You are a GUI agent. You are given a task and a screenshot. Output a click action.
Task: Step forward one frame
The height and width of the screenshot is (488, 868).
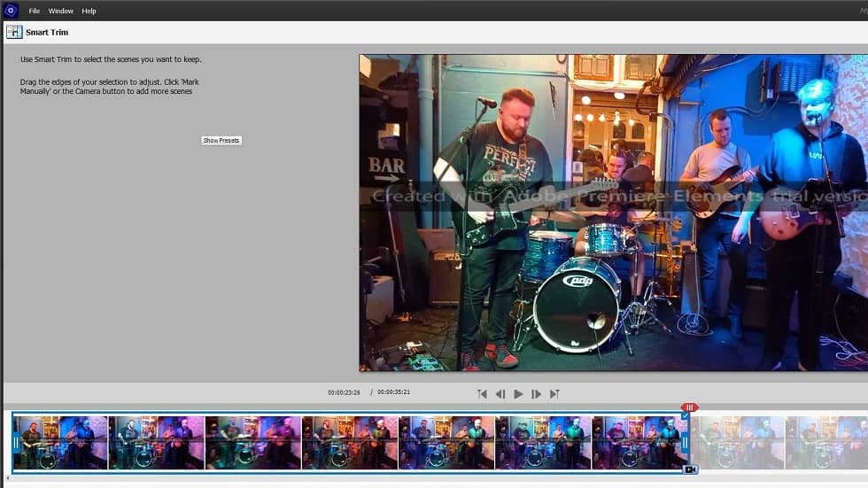(536, 394)
